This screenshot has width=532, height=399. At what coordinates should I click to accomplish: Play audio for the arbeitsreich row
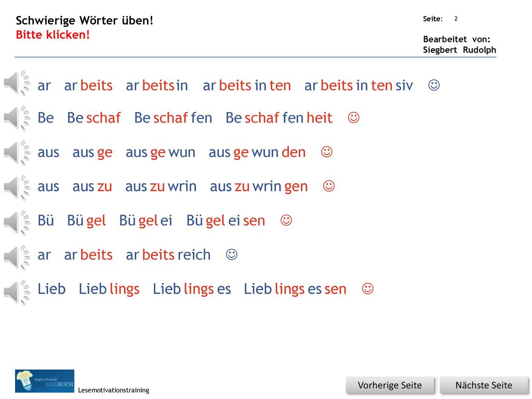[x=17, y=257]
